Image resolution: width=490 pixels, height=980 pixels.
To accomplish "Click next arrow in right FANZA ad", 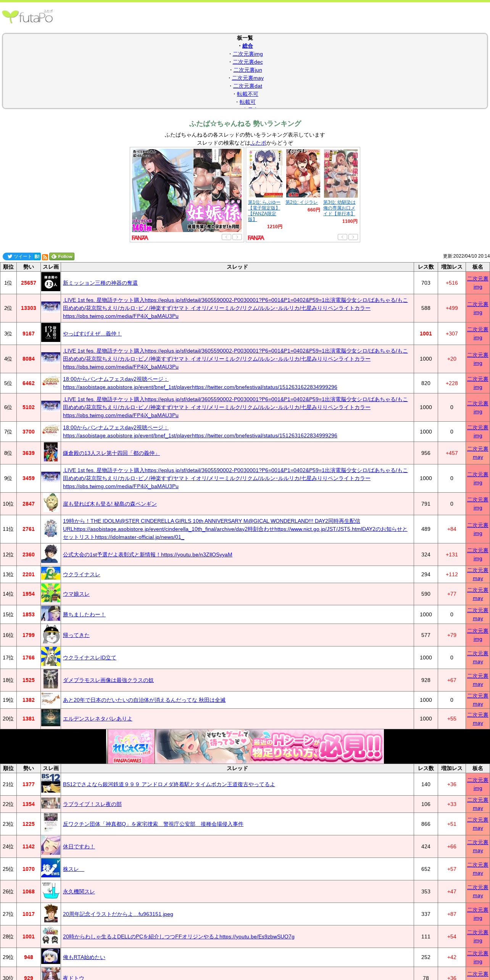I will [353, 237].
